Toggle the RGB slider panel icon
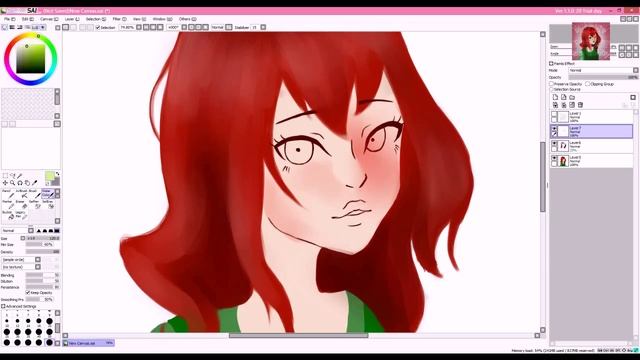640x360 pixels. pyautogui.click(x=12, y=27)
